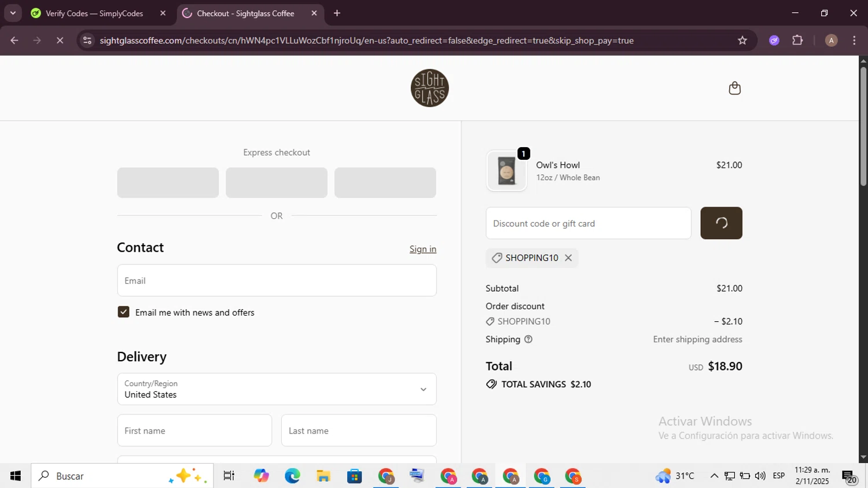Viewport: 868px width, 488px height.
Task: Toggle Email me with news and offers
Action: (123, 312)
